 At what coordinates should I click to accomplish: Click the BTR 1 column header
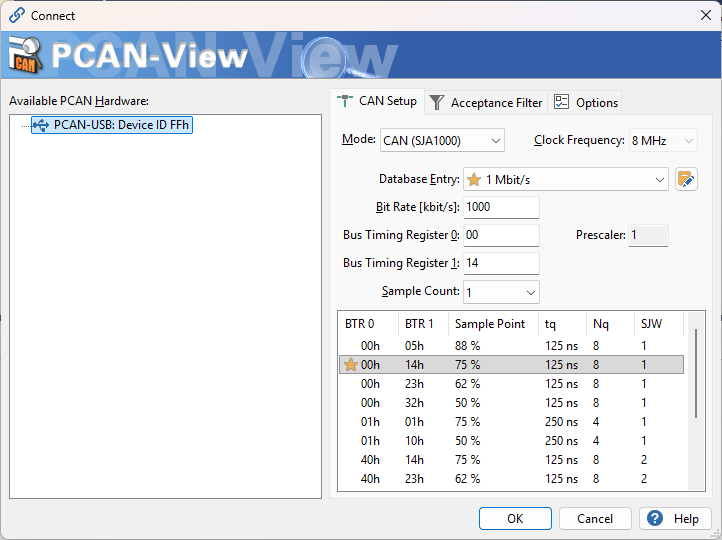click(x=424, y=324)
